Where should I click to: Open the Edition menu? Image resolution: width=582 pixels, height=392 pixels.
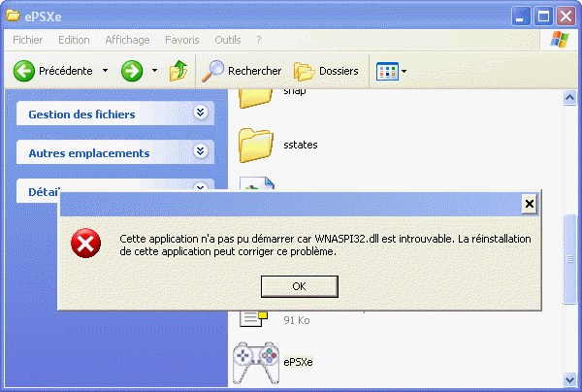pos(74,40)
